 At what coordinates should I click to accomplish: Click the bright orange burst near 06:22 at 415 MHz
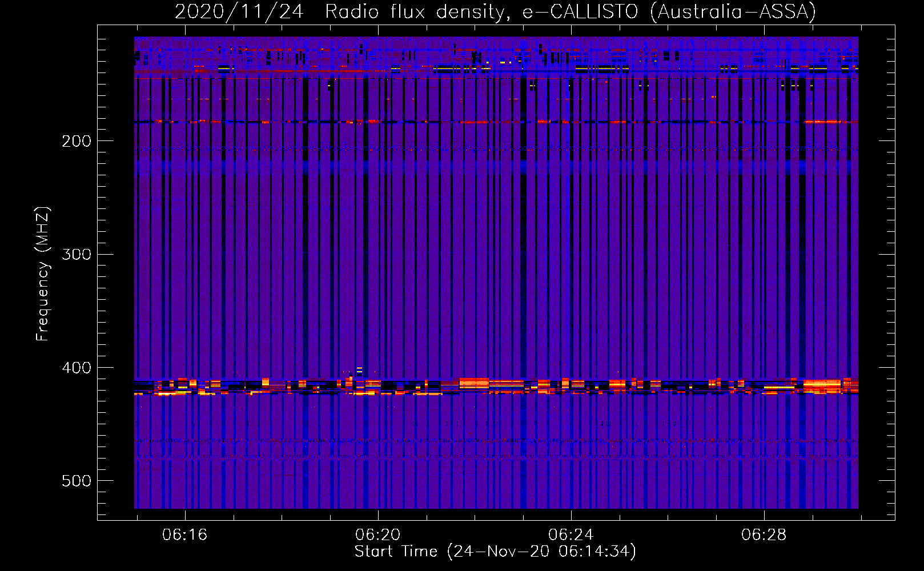tap(474, 383)
